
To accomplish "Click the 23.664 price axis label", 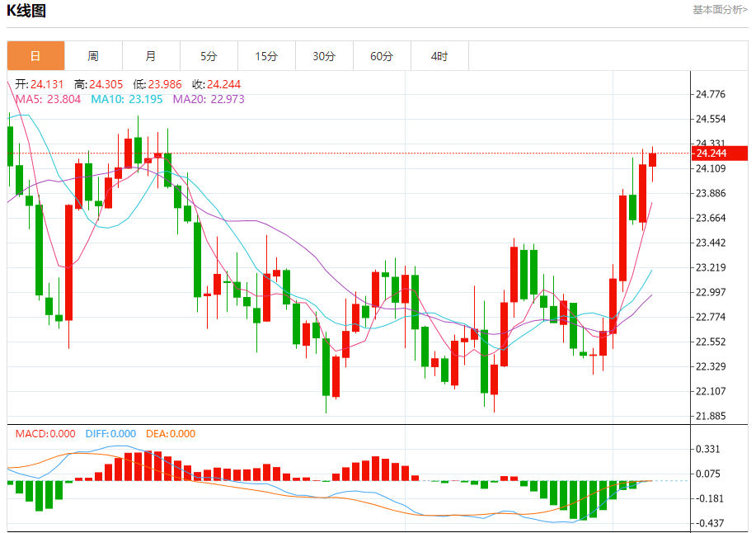I will point(711,218).
